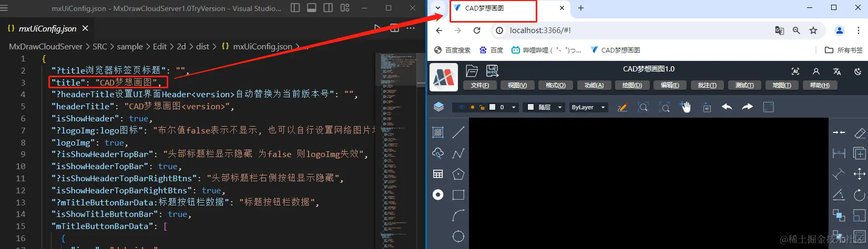Open the language translate icon in CAD header

pos(837,71)
